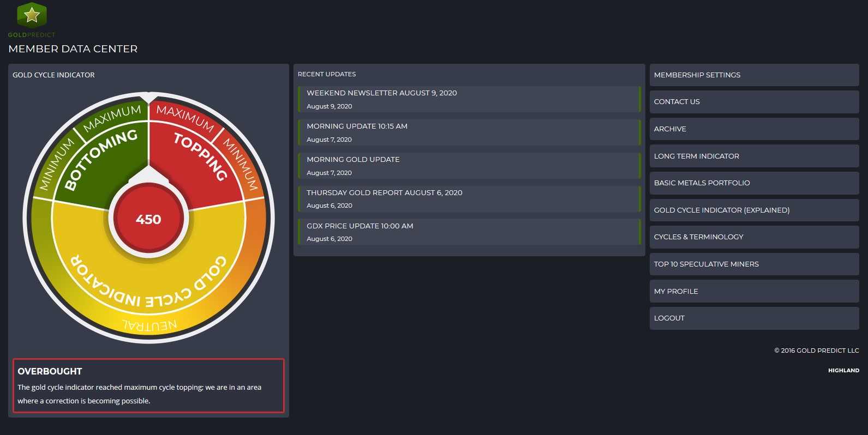This screenshot has width=868, height=435.
Task: Open My Profile
Action: point(753,292)
